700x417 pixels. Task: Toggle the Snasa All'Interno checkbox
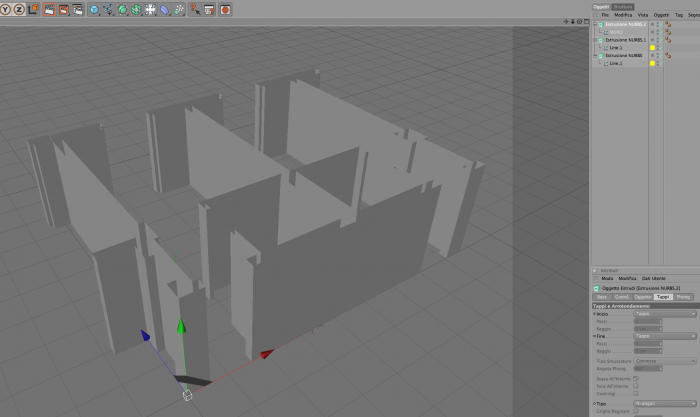coord(636,379)
